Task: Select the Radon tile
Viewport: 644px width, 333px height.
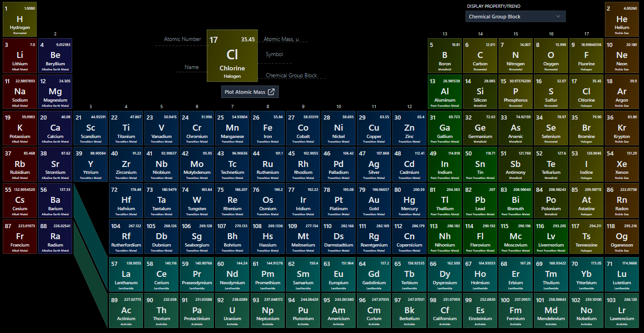Action: point(622,201)
